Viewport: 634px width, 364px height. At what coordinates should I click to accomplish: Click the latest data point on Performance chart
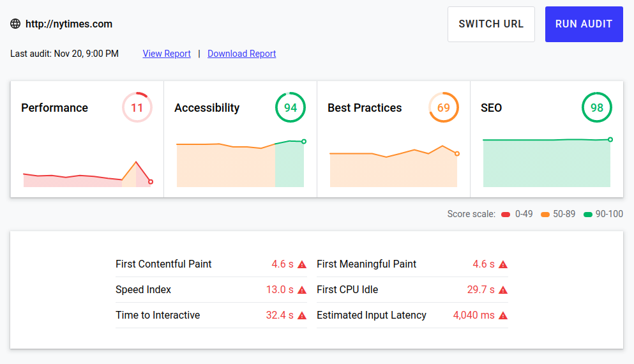(151, 182)
